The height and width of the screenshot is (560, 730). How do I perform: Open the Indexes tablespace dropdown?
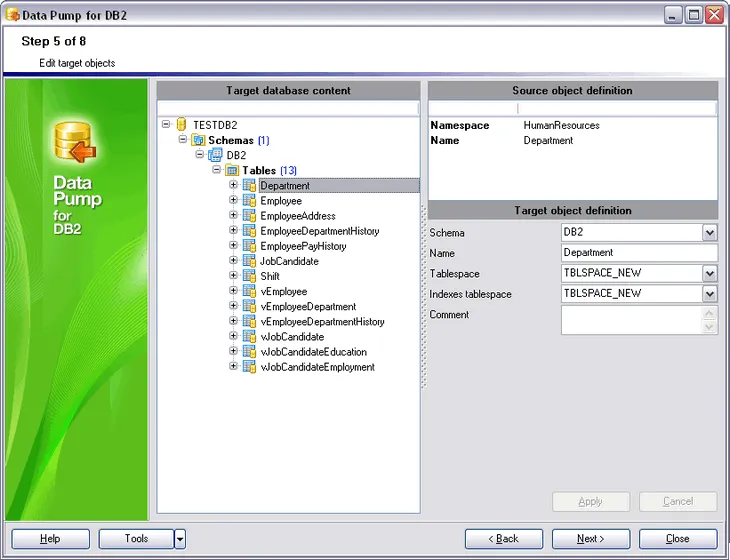click(710, 294)
